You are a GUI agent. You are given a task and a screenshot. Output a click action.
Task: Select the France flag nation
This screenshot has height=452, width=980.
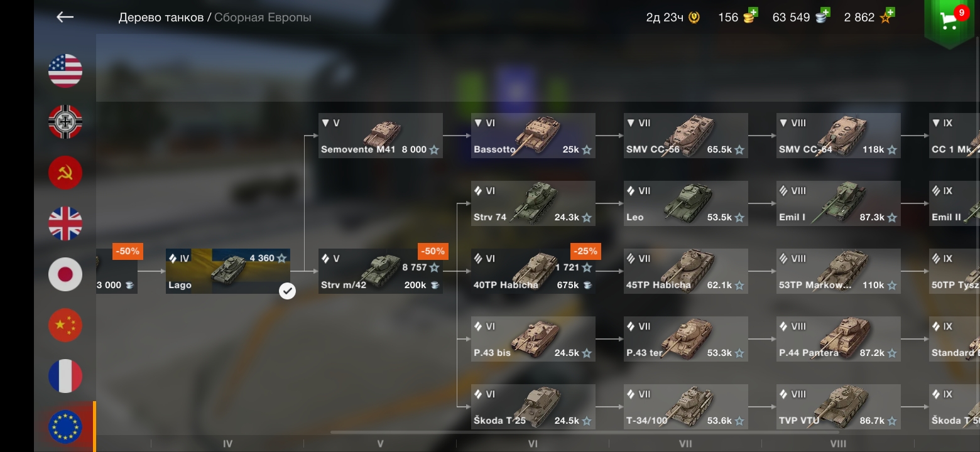point(65,376)
